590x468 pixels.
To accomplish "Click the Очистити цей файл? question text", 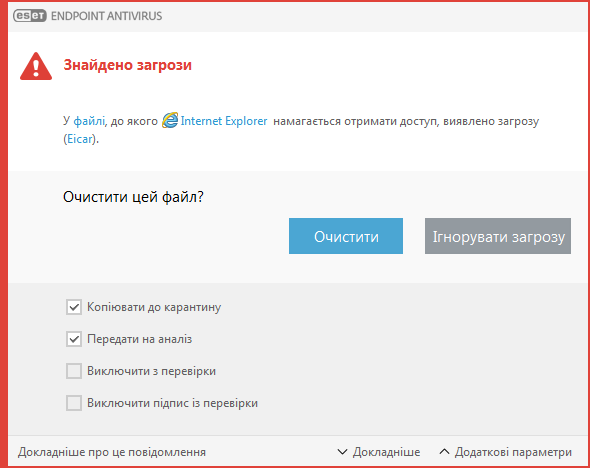I will point(133,197).
